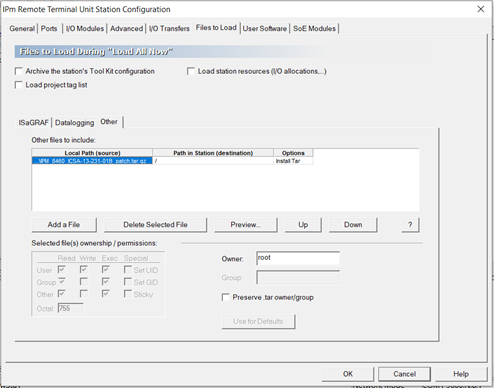
Task: Toggle the User Exec permission checkbox
Action: pyautogui.click(x=106, y=269)
